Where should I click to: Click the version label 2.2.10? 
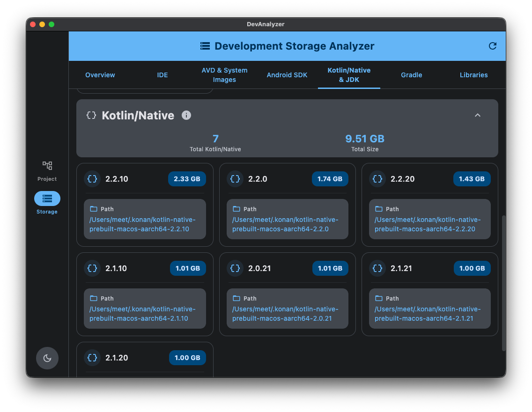point(117,179)
